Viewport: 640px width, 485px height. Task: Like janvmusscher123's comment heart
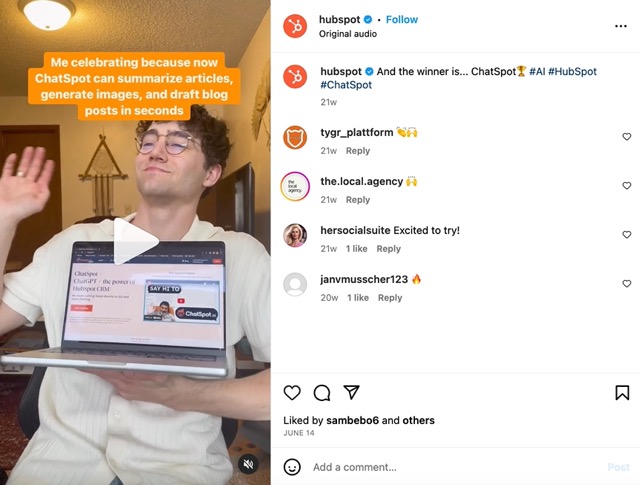(627, 284)
